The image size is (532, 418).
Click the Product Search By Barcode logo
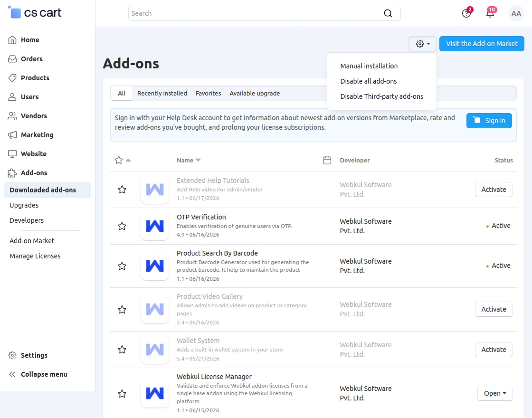point(155,266)
